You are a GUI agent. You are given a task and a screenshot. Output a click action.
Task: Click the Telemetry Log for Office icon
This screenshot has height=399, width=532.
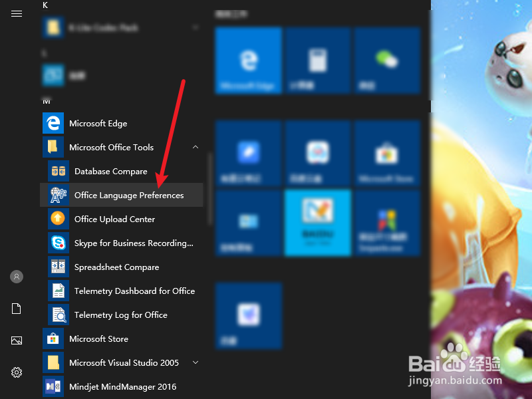pos(59,315)
